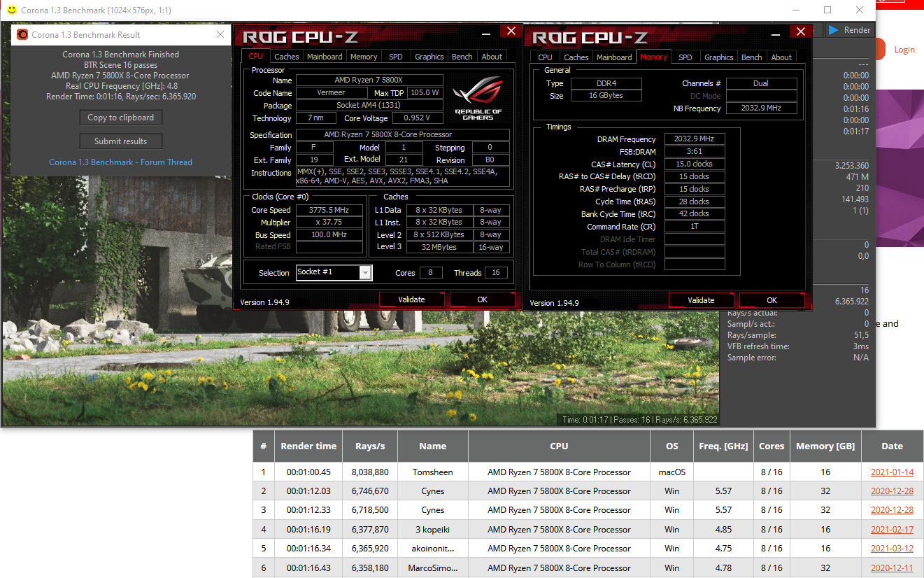The image size is (924, 578).
Task: Click Submit results button
Action: (x=121, y=141)
